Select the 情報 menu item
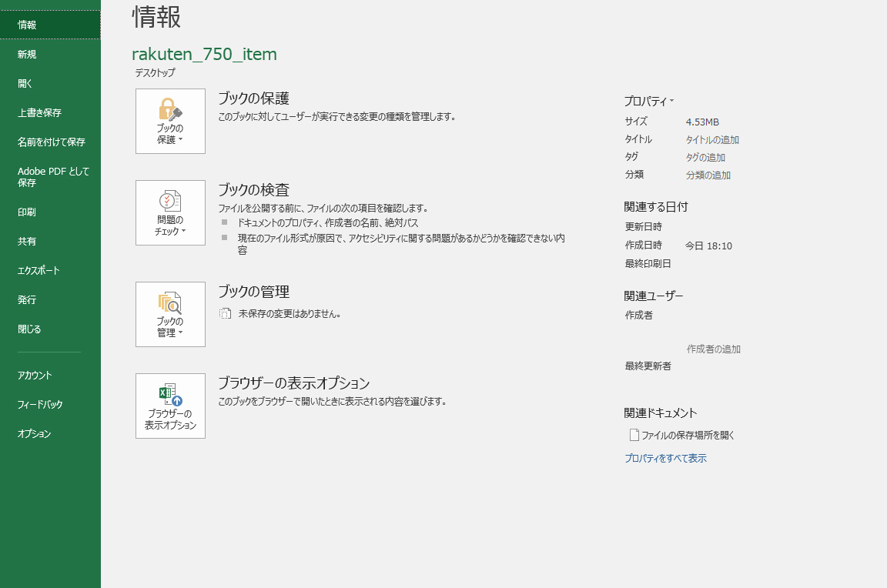Screen dimensions: 887x588 pos(50,25)
